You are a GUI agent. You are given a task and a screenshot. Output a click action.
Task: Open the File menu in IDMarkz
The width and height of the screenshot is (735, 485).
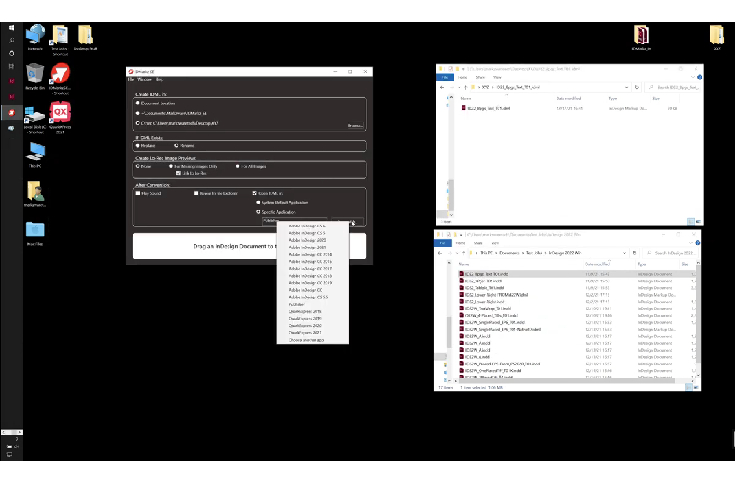[x=131, y=80]
